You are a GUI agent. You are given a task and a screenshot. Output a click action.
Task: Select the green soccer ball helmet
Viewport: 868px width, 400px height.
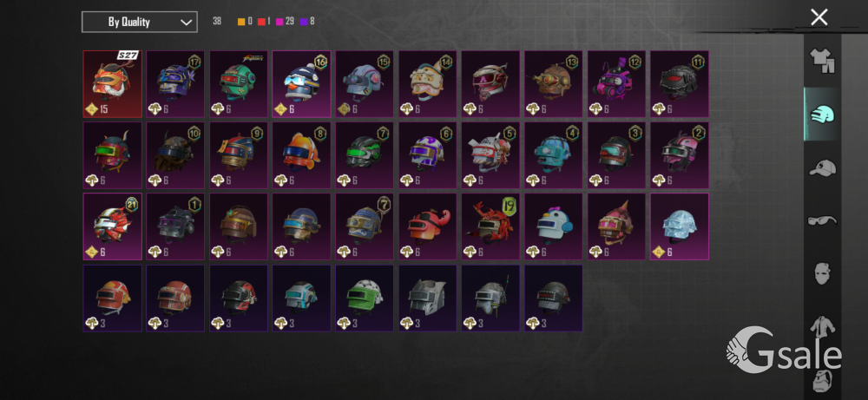coord(365,298)
